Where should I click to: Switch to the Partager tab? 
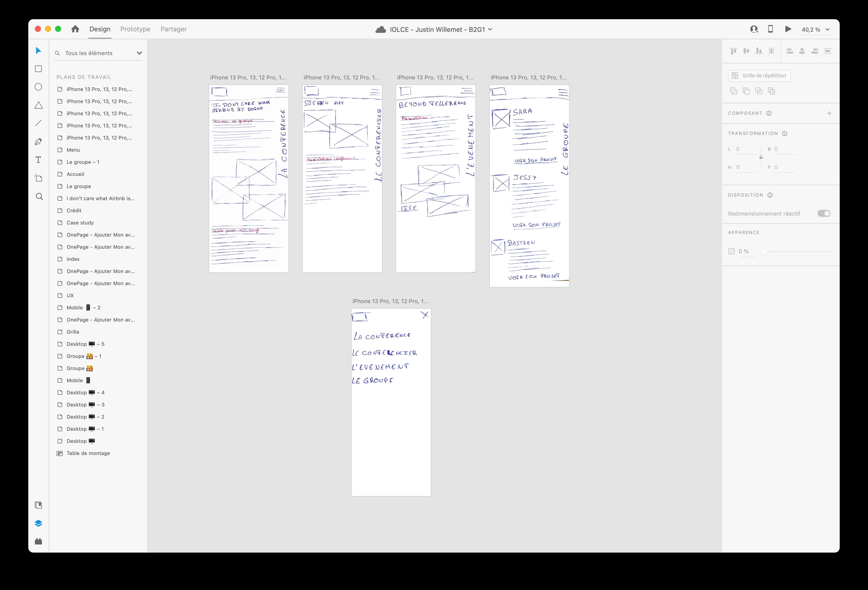coord(174,29)
